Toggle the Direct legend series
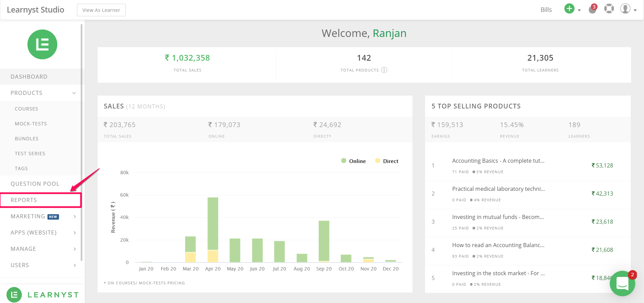Viewport: 644px width, 303px height. [x=387, y=161]
